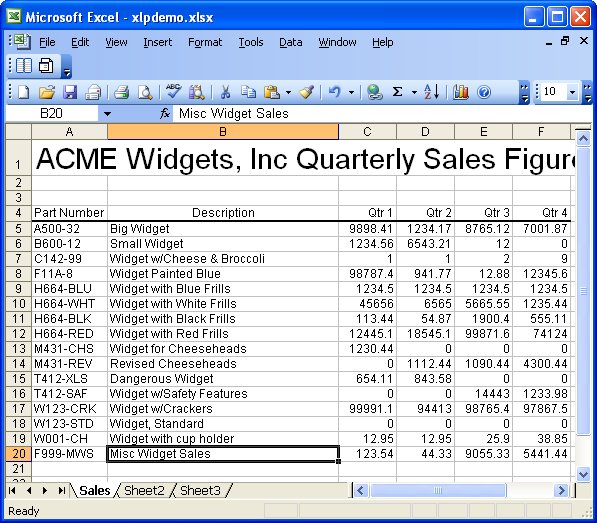This screenshot has width=597, height=523.
Task: Expand Formatting toolbar options chevron
Action: (587, 92)
